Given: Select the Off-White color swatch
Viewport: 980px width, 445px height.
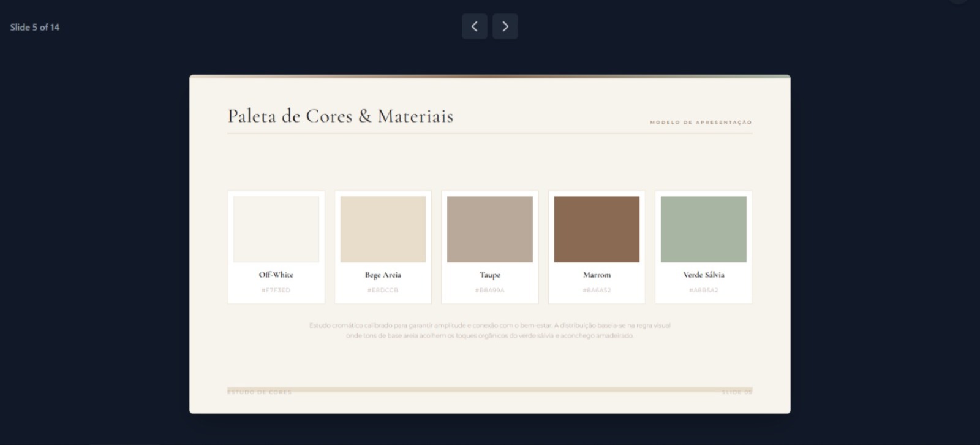Looking at the screenshot, I should [x=276, y=229].
